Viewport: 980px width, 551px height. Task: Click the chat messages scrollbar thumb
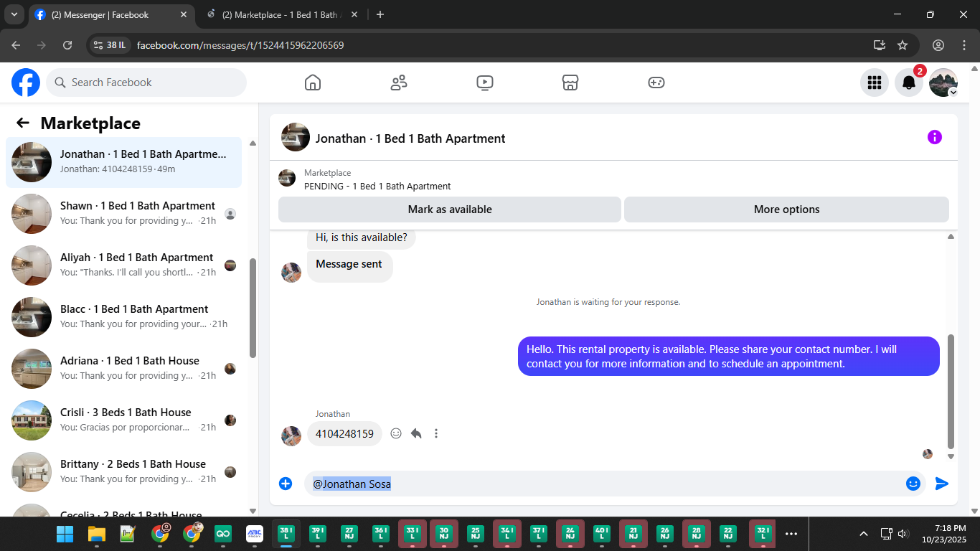tap(951, 391)
